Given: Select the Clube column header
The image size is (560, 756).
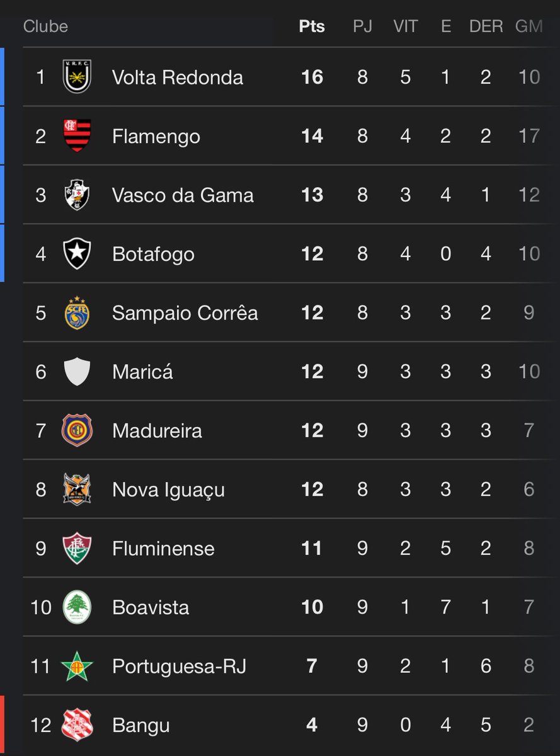Looking at the screenshot, I should (45, 26).
